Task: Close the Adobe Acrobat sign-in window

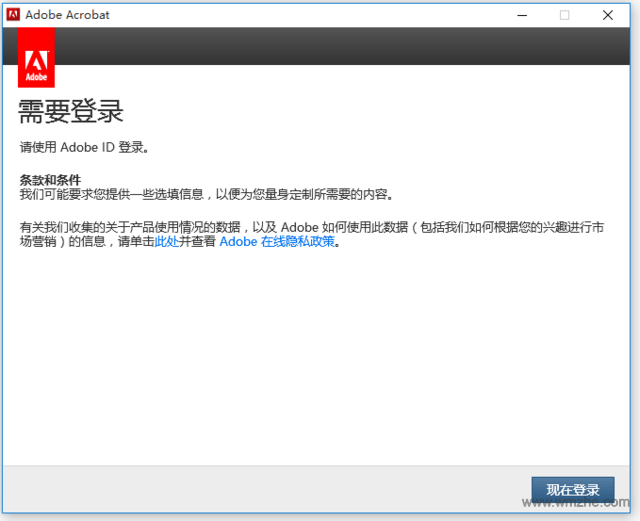Action: 608,15
